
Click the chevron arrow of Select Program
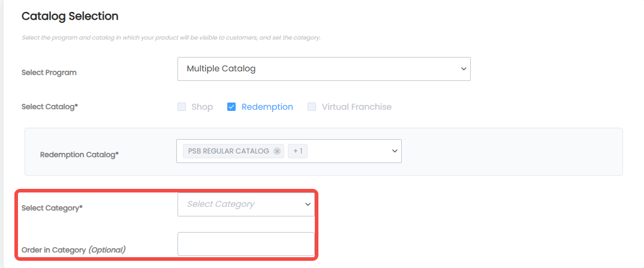pos(464,68)
